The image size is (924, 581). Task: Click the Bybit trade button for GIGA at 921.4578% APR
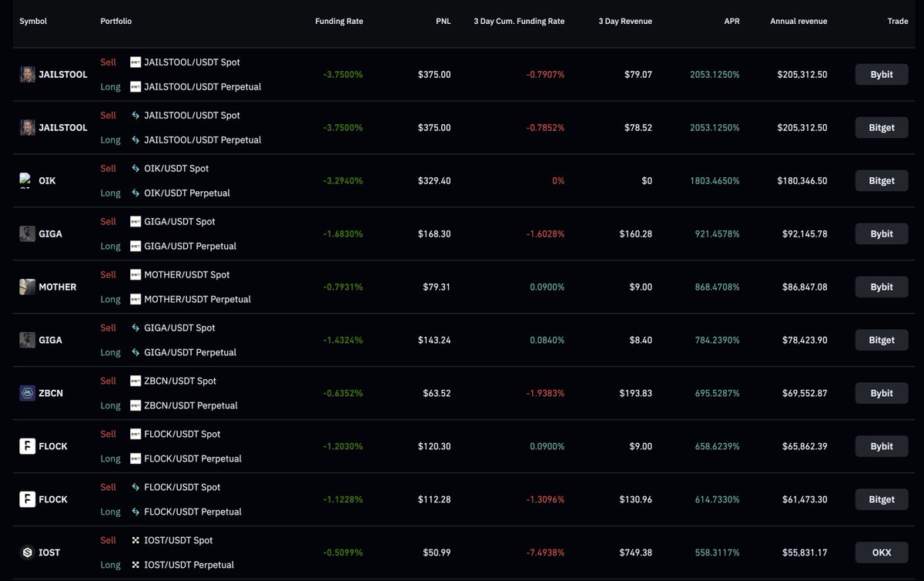[x=882, y=234]
